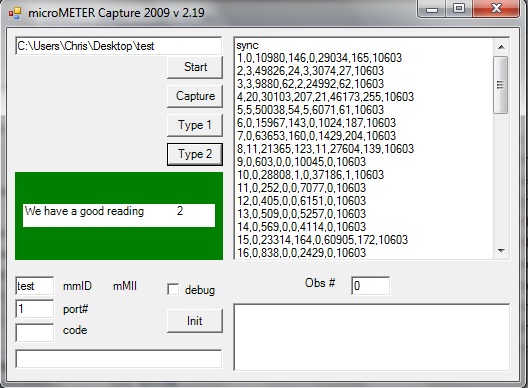Click the 'sync' line in data list
The image size is (528, 388).
pos(248,45)
